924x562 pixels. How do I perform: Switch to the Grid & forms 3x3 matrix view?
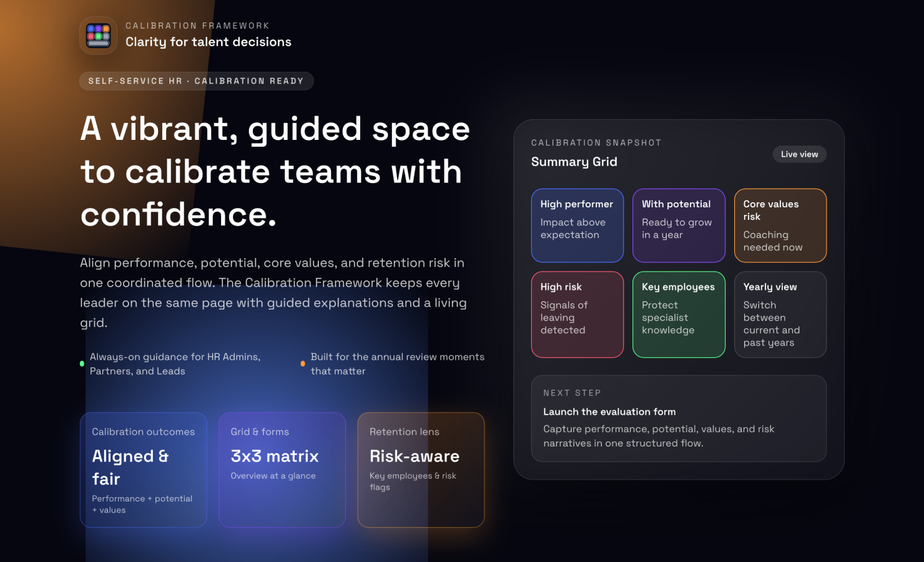[x=282, y=470]
